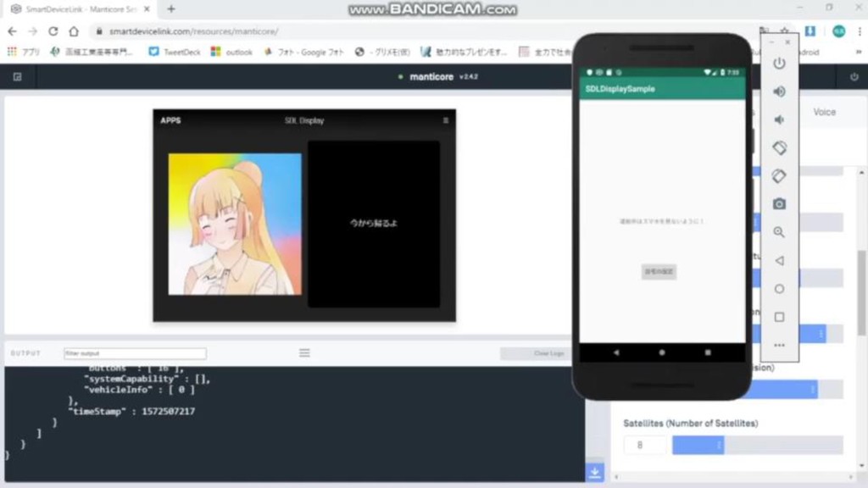Image resolution: width=868 pixels, height=488 pixels.
Task: Click the manticore title text
Action: coord(431,77)
